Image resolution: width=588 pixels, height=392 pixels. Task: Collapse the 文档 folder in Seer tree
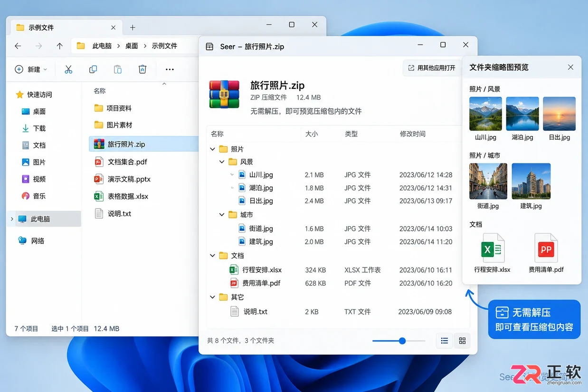pyautogui.click(x=212, y=256)
